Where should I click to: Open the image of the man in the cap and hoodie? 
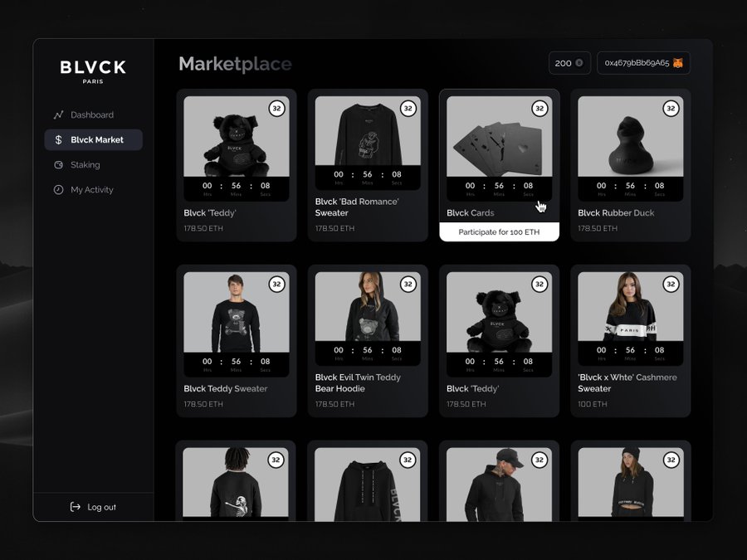pos(500,484)
